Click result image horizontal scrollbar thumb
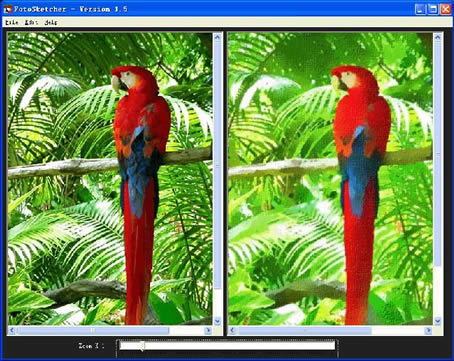Image resolution: width=454 pixels, height=361 pixels. pyautogui.click(x=304, y=330)
